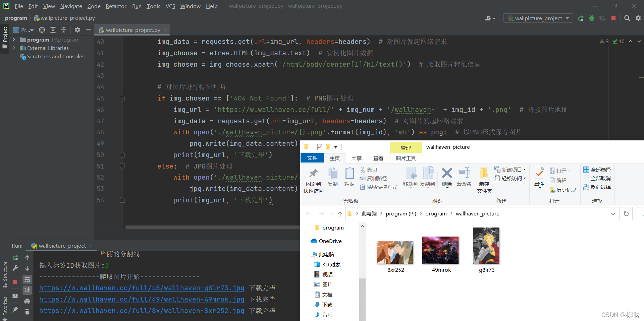The height and width of the screenshot is (321, 644).
Task: Click wrench settings icon in Run panel
Action: [x=15, y=268]
